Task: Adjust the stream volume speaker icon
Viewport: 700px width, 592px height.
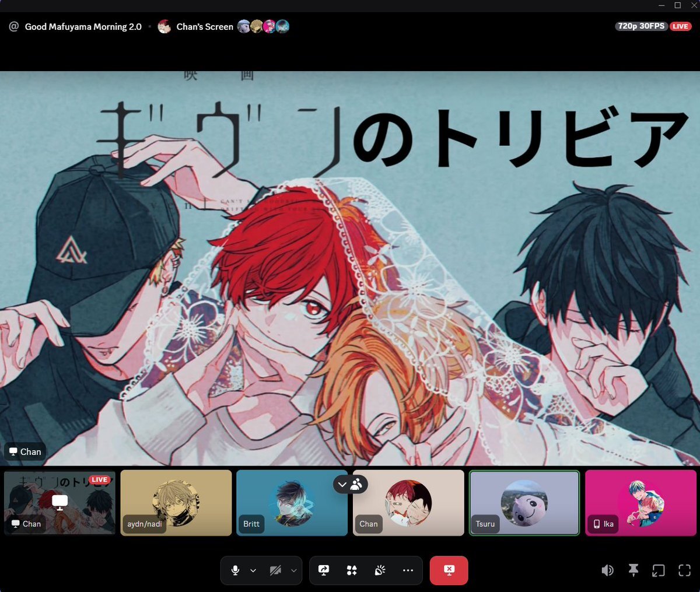Action: [607, 570]
